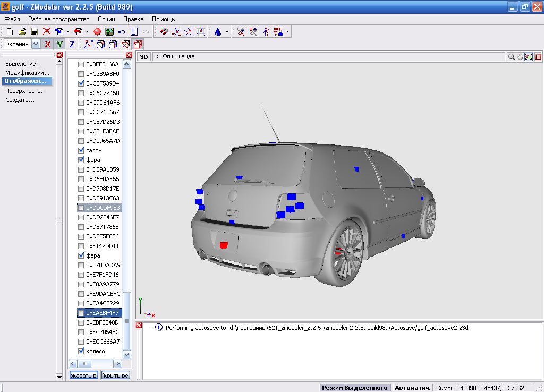Close the left commands panel with the red X
544x392 pixels.
(x=59, y=55)
